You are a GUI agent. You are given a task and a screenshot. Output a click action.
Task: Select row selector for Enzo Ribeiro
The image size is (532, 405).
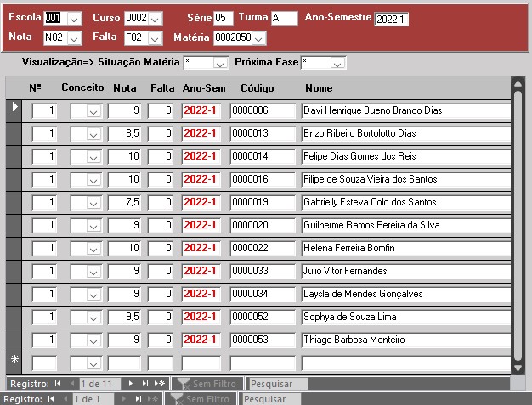(x=14, y=134)
